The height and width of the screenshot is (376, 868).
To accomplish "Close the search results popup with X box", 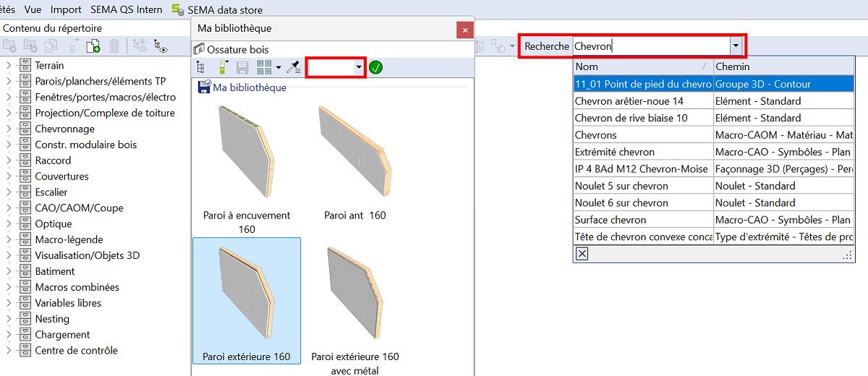I will click(582, 253).
